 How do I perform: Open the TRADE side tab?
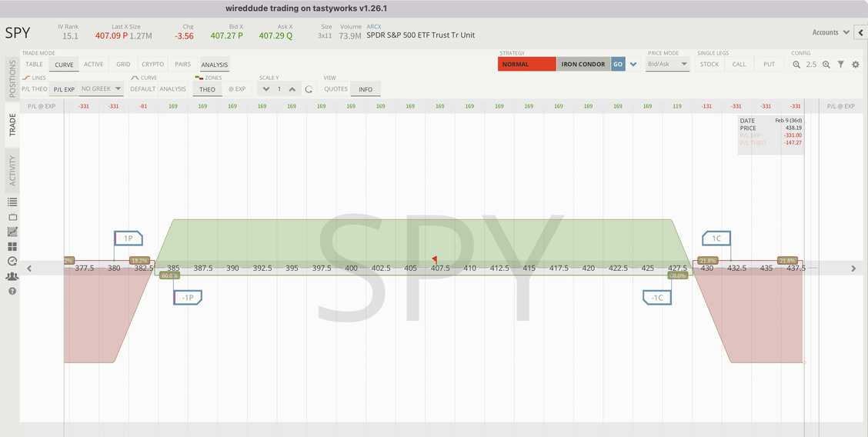pyautogui.click(x=12, y=125)
